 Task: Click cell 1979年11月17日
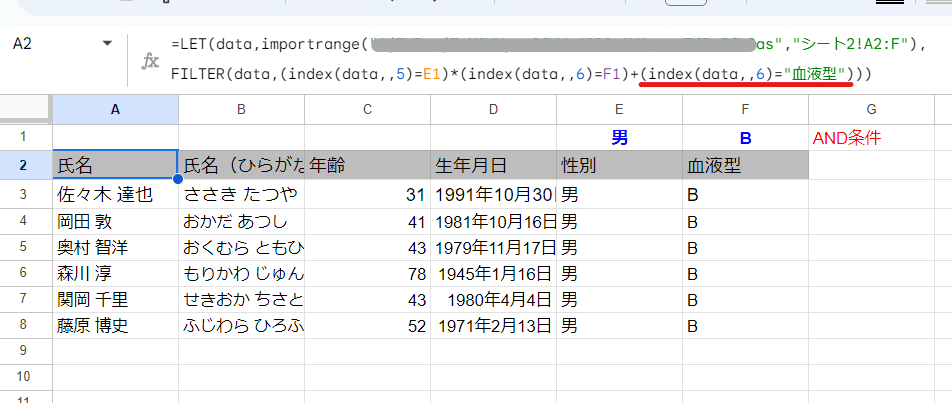click(x=493, y=248)
